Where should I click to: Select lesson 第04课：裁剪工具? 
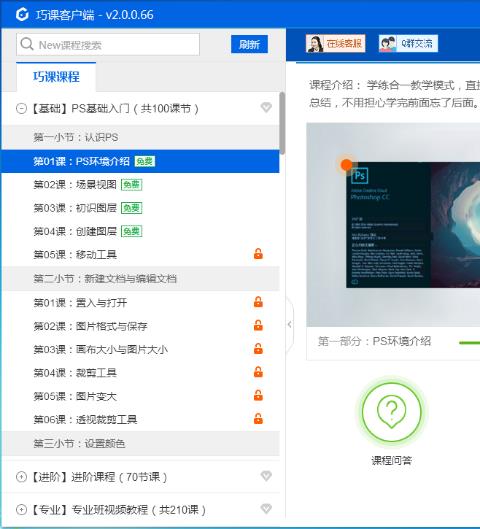pyautogui.click(x=140, y=372)
